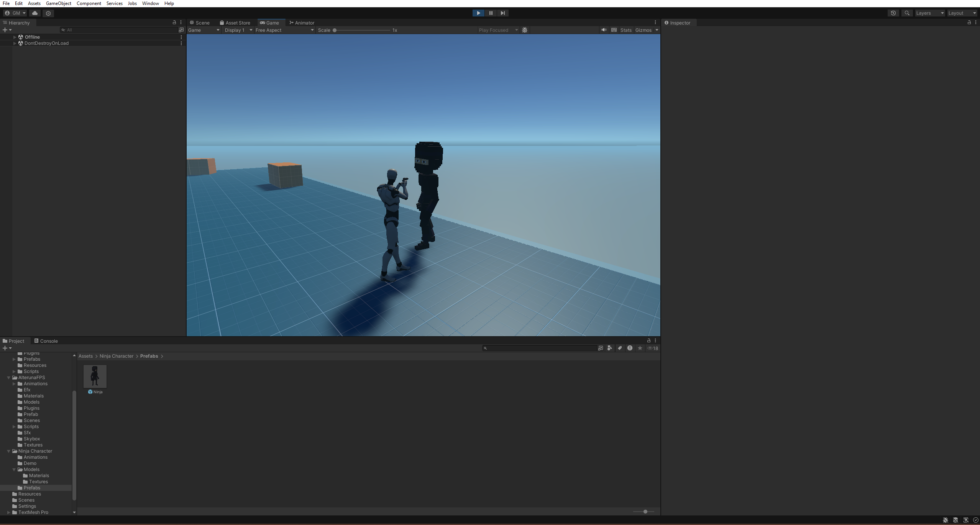Image resolution: width=980 pixels, height=525 pixels.
Task: Open the version control settings icon
Action: [48, 13]
